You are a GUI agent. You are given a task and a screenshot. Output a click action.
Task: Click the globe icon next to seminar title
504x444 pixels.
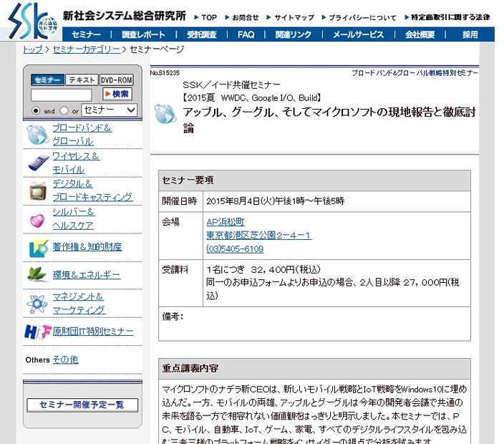(165, 114)
